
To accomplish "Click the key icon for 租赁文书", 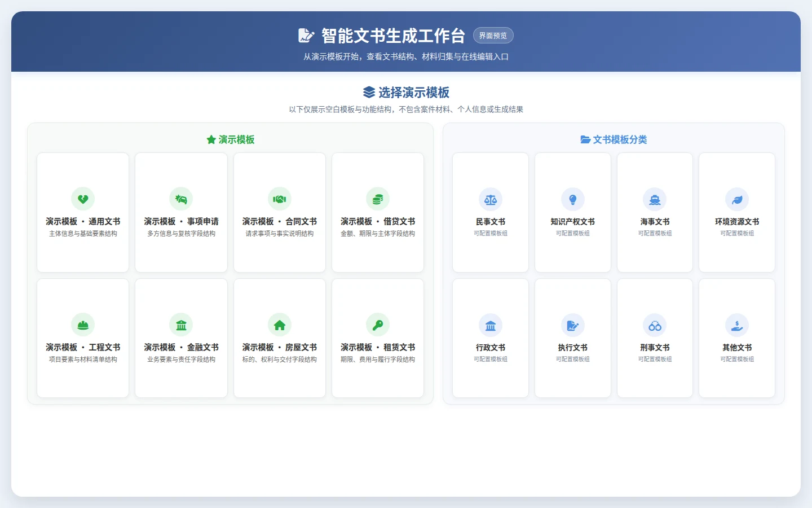I will [378, 325].
